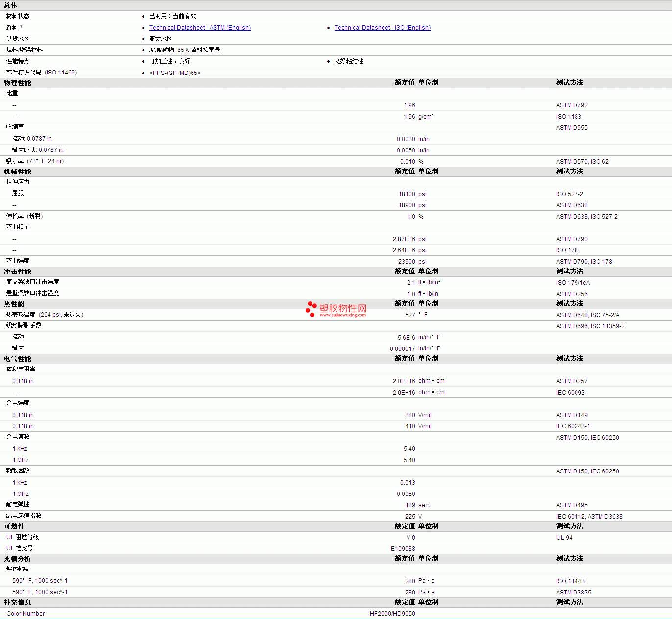This screenshot has height=619, width=672.
Task: Select the test method "ISO 179/1eA"
Action: [x=573, y=283]
